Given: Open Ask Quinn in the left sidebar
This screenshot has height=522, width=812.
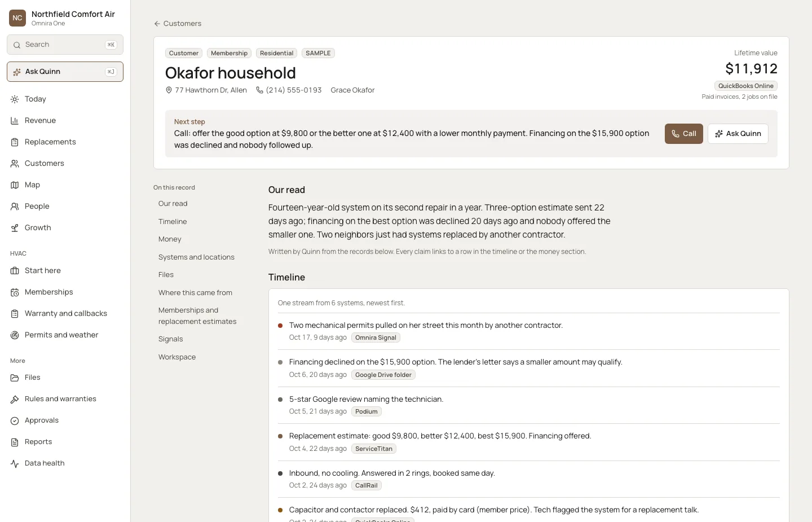Looking at the screenshot, I should [65, 72].
